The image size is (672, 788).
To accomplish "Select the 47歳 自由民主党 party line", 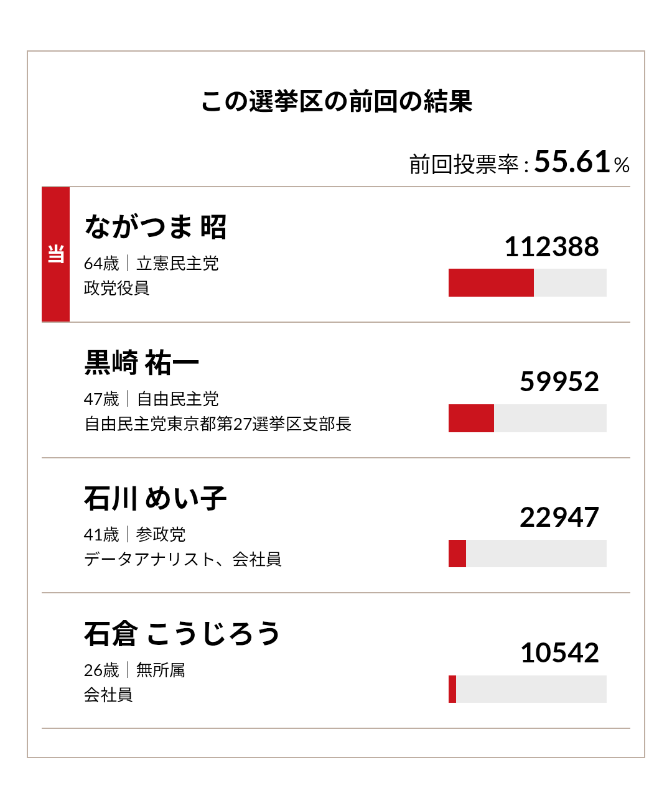I will pos(151,399).
